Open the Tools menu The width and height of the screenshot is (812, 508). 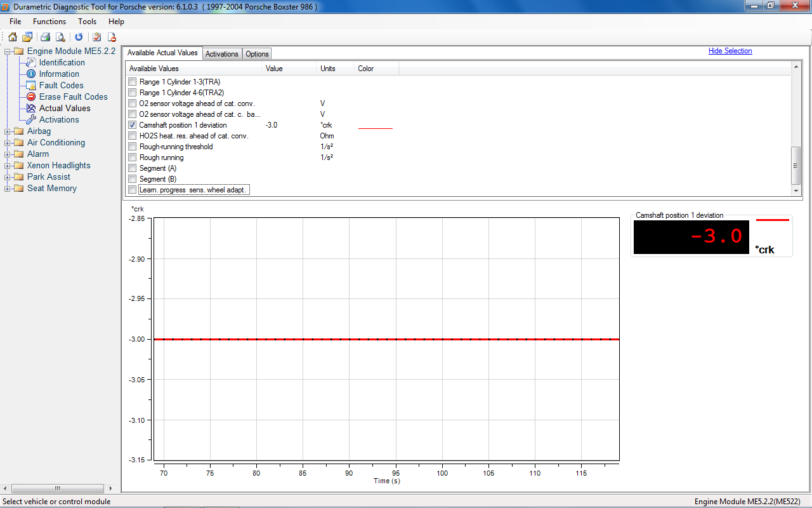pos(88,22)
